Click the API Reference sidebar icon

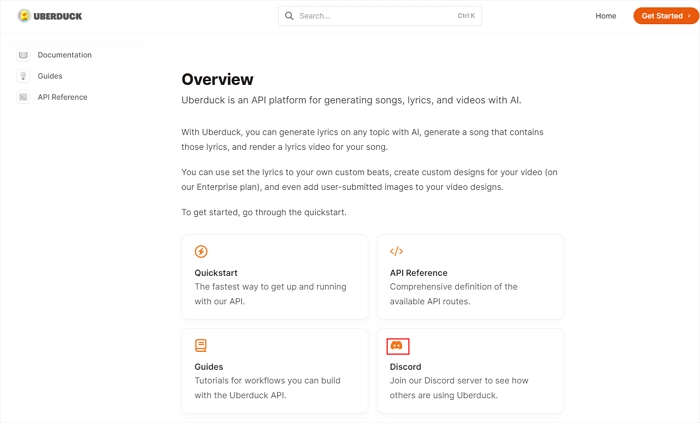pos(23,97)
